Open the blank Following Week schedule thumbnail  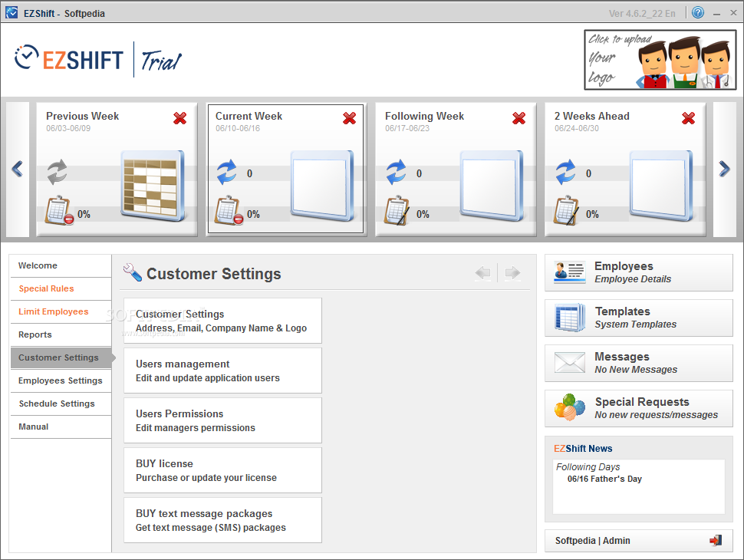pyautogui.click(x=492, y=186)
